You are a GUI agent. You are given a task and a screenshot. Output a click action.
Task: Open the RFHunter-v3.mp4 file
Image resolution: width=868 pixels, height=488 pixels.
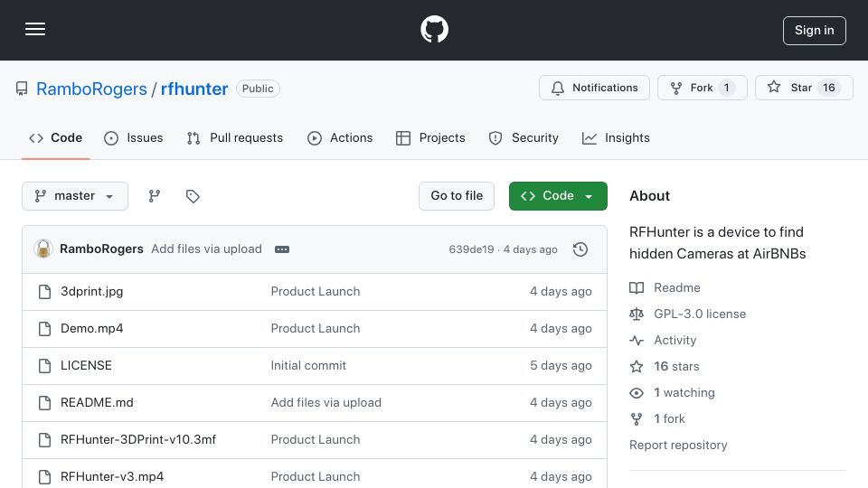(x=112, y=477)
